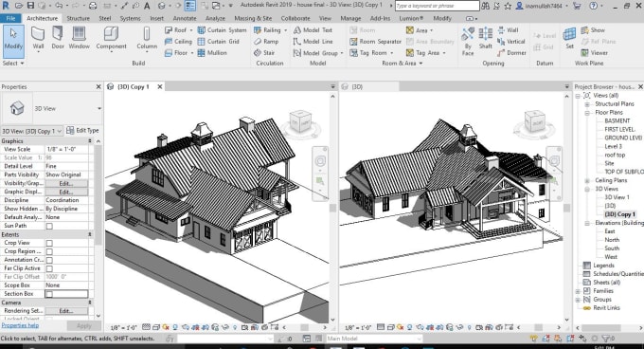Enable the Section Box checkbox
Image resolution: width=644 pixels, height=349 pixels.
49,294
